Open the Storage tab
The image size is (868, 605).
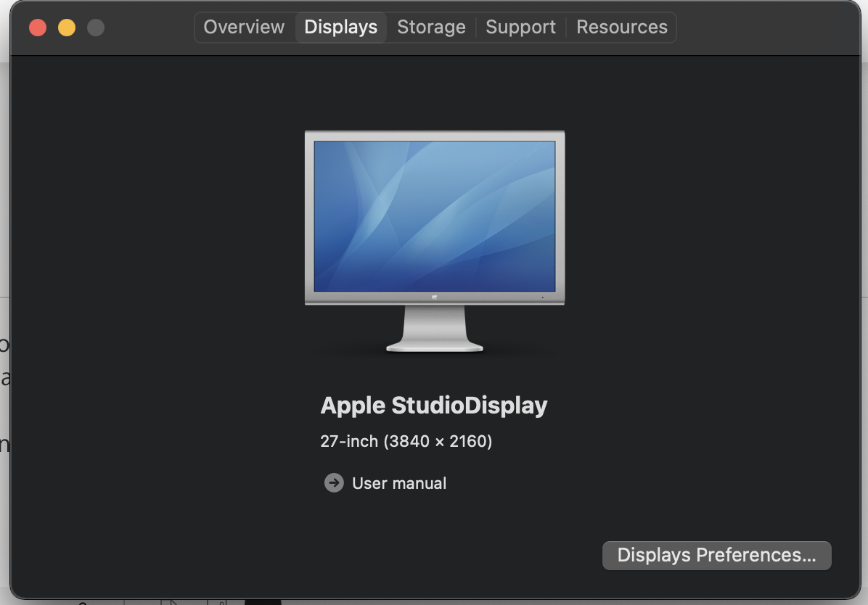(431, 27)
